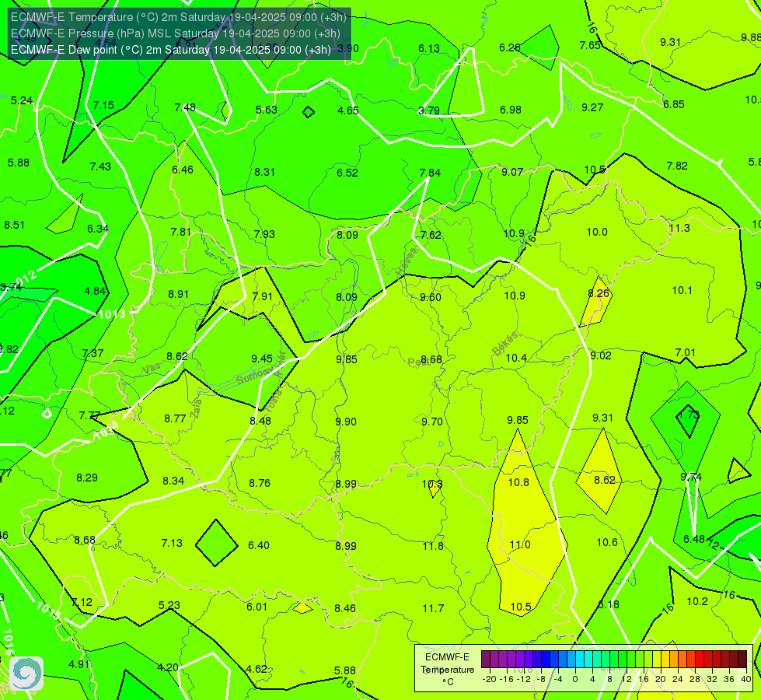Click the dew point value 8.77
Viewport: 761px width, 700px height.
175,418
